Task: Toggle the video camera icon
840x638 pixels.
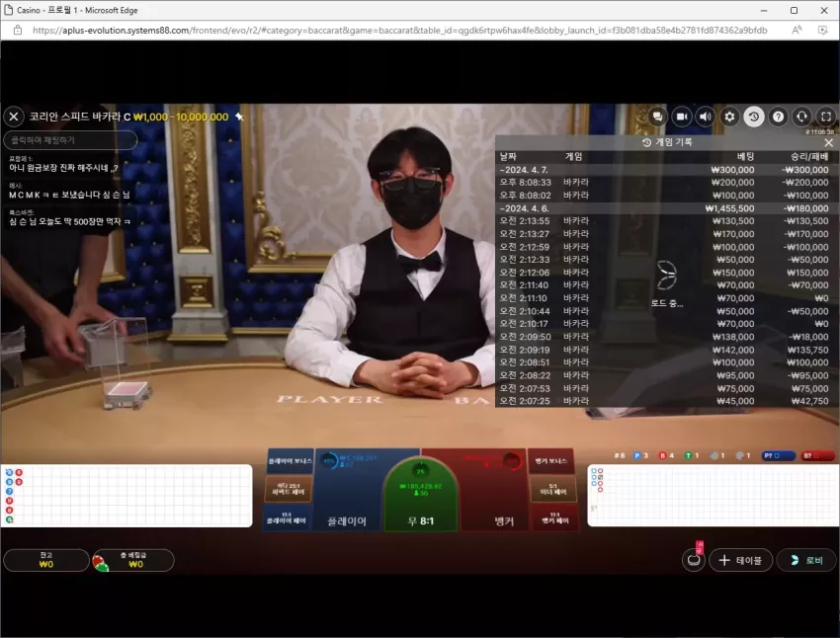Action: 682,117
